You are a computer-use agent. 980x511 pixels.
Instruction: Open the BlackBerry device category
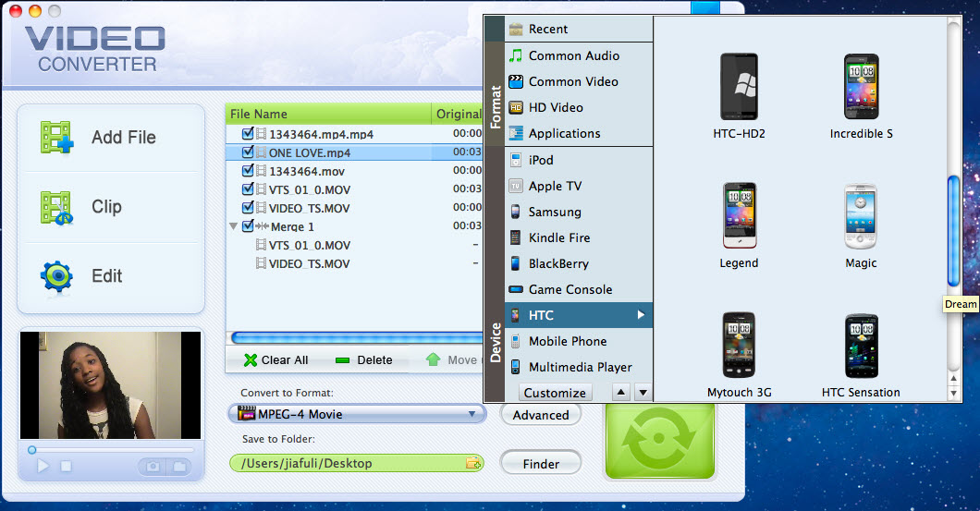pos(579,263)
